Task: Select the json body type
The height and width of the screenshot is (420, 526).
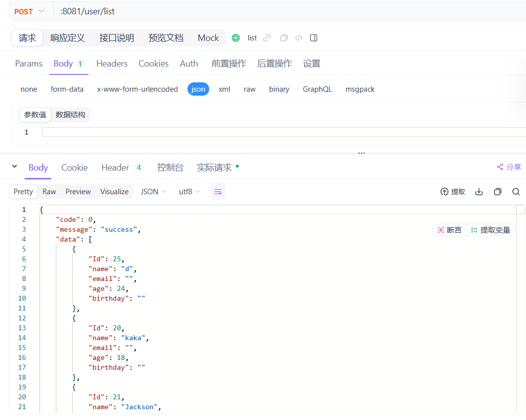Action: tap(198, 89)
